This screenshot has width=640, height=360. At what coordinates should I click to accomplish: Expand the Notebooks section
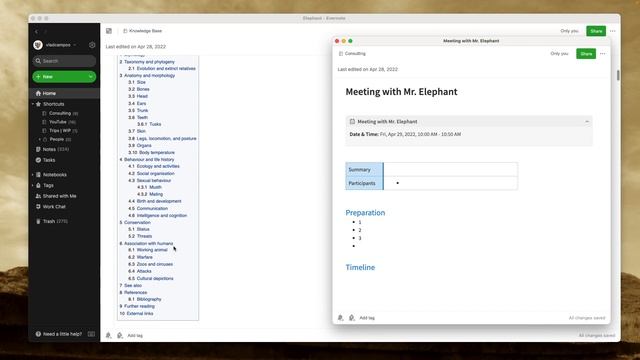point(33,175)
